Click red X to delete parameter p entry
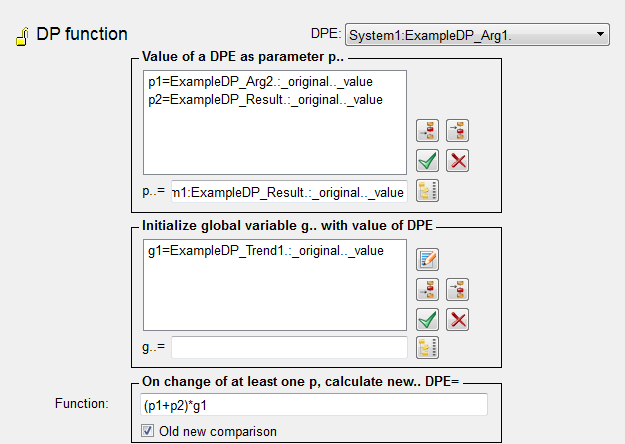This screenshot has width=625, height=444. coord(458,160)
